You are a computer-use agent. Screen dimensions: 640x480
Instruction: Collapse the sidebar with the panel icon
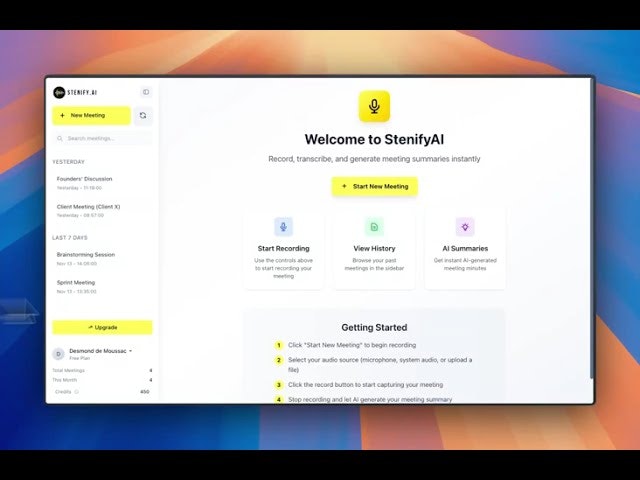(146, 92)
